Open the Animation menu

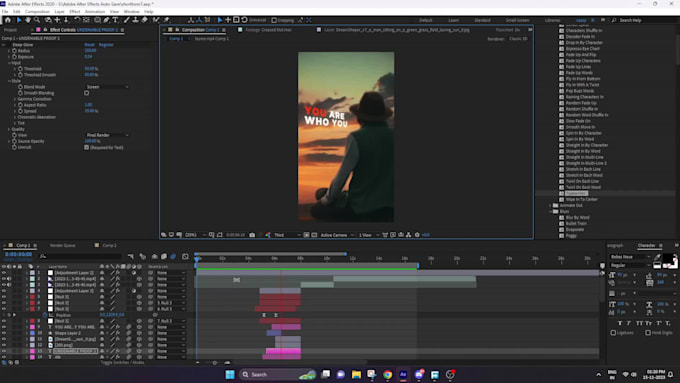pos(95,11)
